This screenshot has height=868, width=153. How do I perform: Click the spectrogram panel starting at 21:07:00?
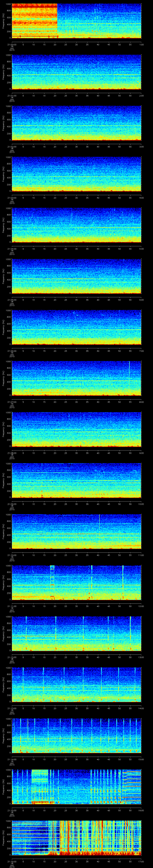pos(77,378)
